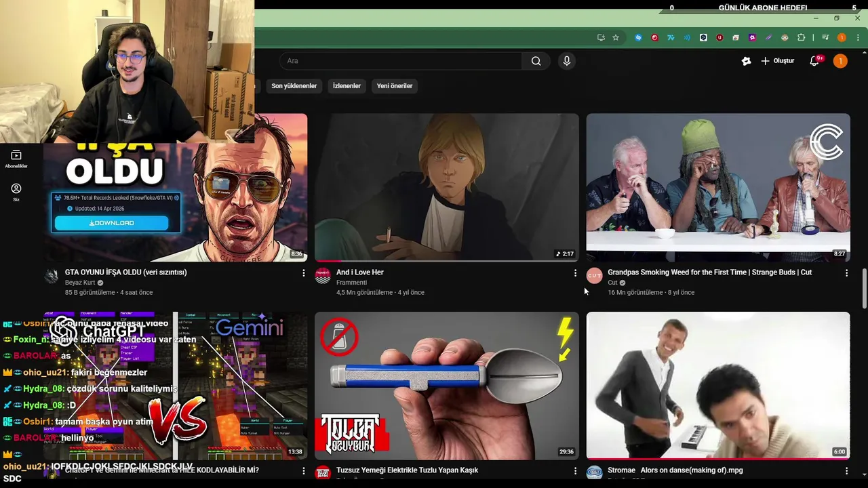Click the purple feather extension icon
This screenshot has width=868, height=488.
(x=768, y=37)
